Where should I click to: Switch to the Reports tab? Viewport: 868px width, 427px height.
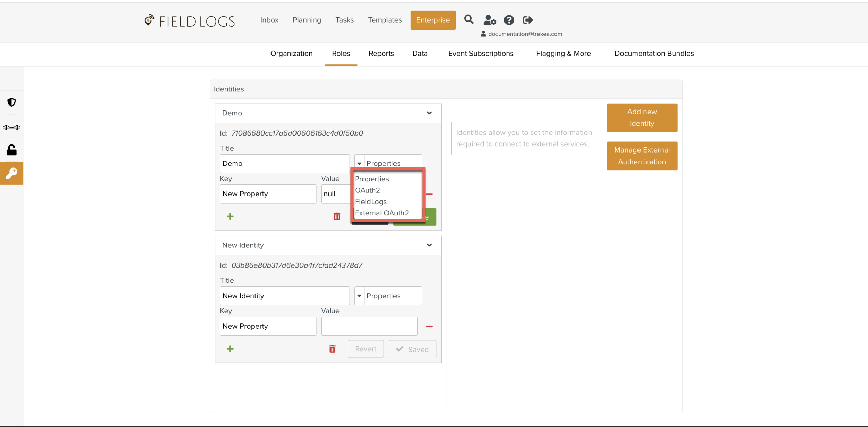381,54
